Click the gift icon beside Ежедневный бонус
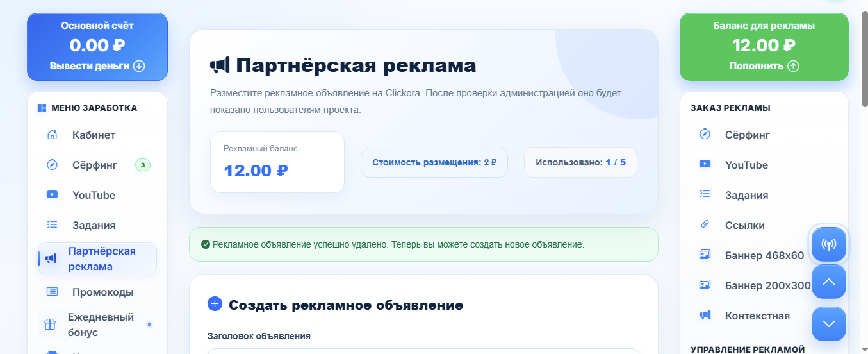This screenshot has width=868, height=354. tap(50, 324)
